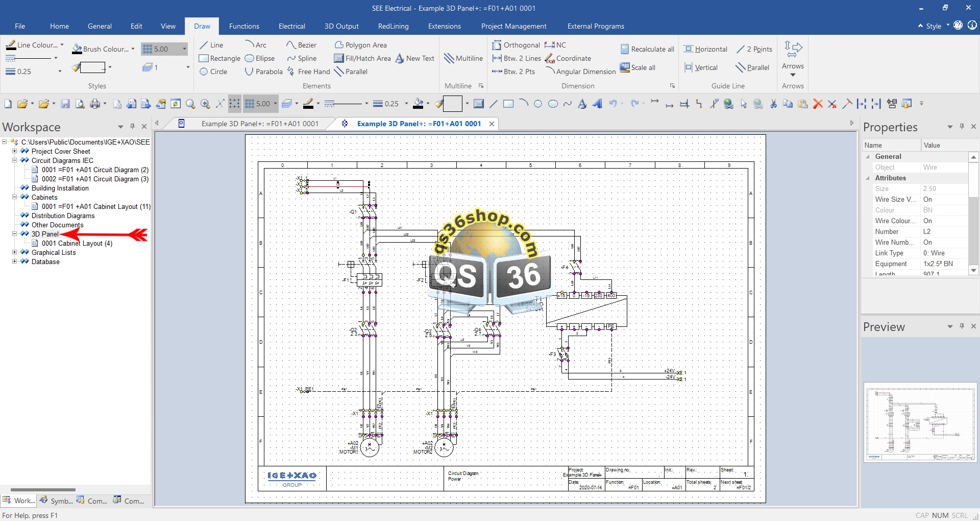Collapse the Circuit Diagrams IEC tree node

[x=15, y=160]
